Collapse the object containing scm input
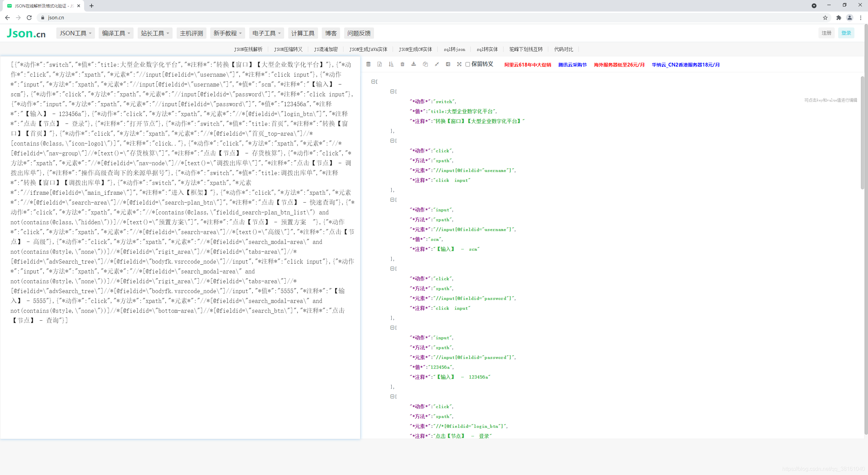This screenshot has height=475, width=868. [392, 199]
